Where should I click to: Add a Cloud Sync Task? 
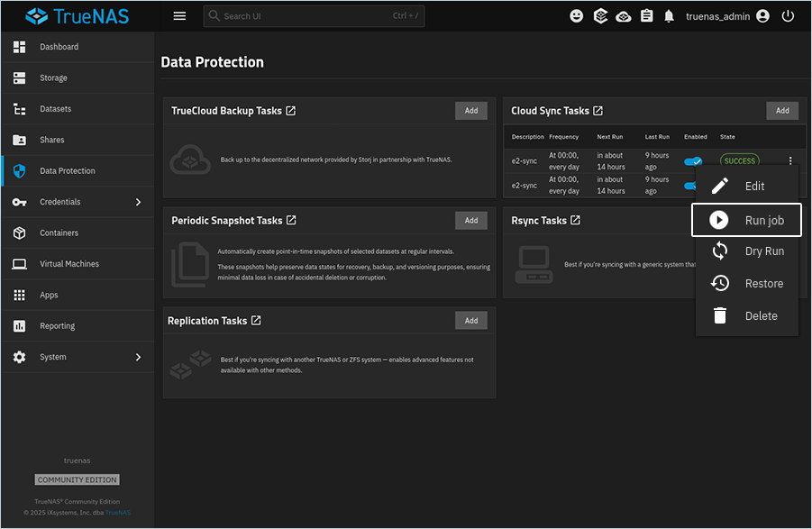(x=782, y=111)
